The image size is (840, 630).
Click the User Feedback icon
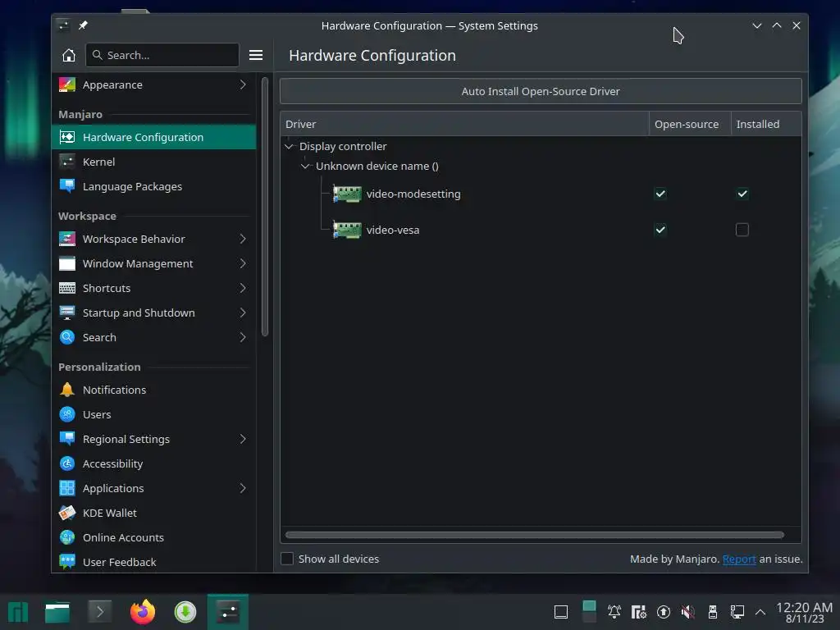tap(67, 562)
